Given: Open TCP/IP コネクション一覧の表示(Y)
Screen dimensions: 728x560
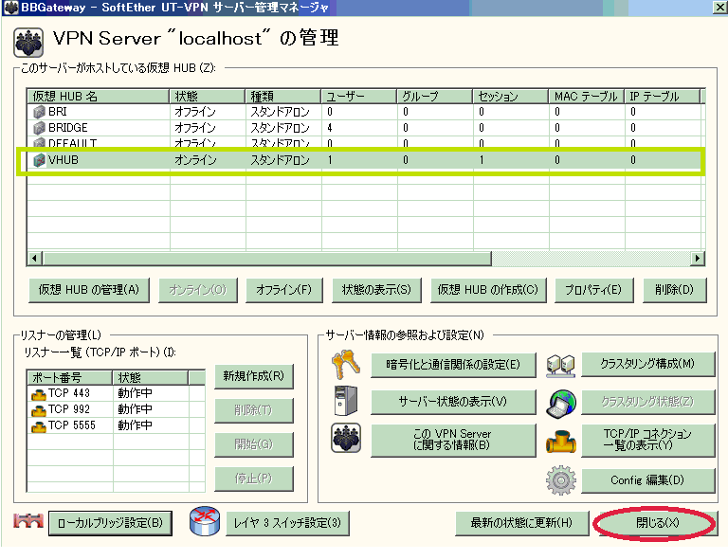Looking at the screenshot, I should click(648, 440).
